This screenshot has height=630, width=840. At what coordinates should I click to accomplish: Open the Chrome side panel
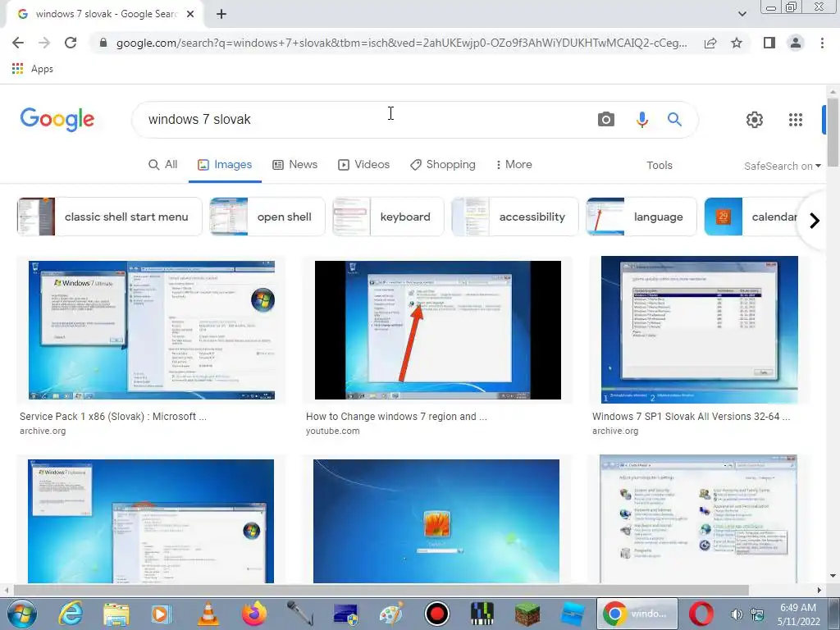[769, 43]
